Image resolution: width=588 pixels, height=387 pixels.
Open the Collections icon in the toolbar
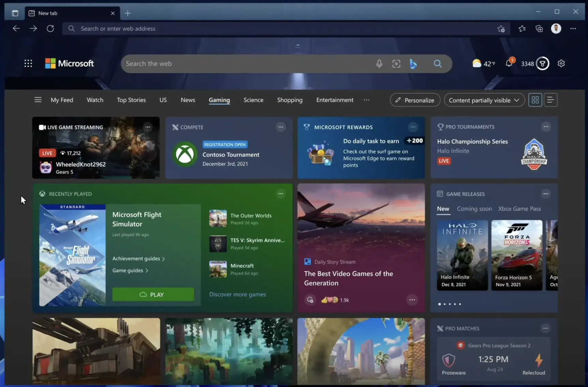tap(539, 29)
